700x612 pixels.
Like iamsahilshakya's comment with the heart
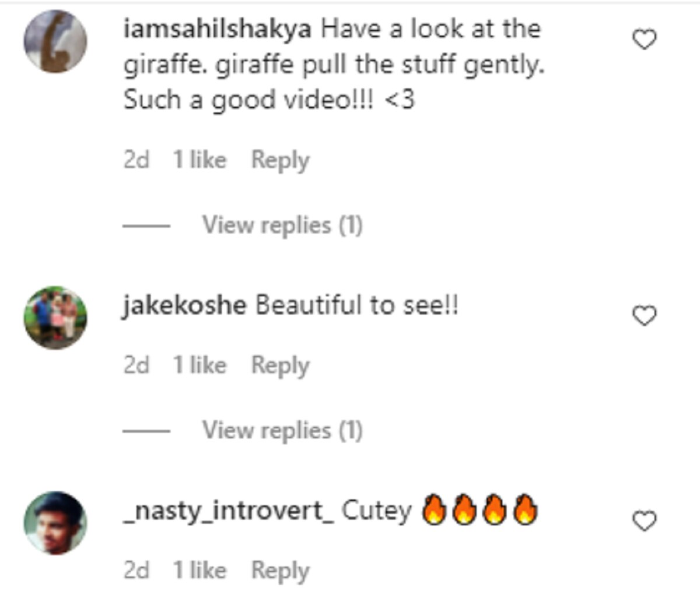644,40
